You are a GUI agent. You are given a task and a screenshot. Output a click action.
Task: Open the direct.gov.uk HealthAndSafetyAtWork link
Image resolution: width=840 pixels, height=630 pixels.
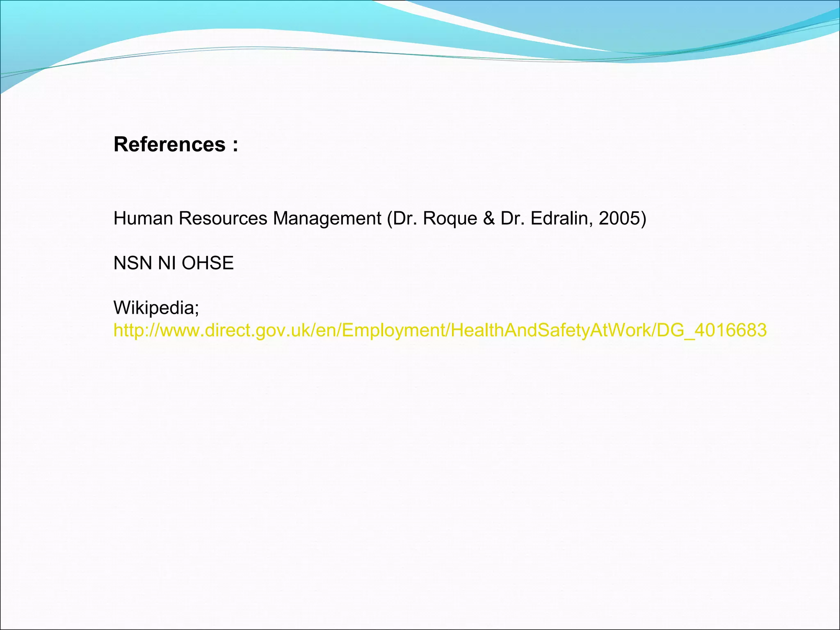tap(440, 330)
